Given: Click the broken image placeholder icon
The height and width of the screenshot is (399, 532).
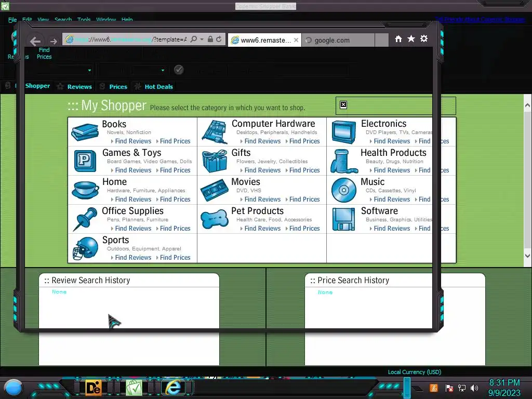Looking at the screenshot, I should coord(343,105).
